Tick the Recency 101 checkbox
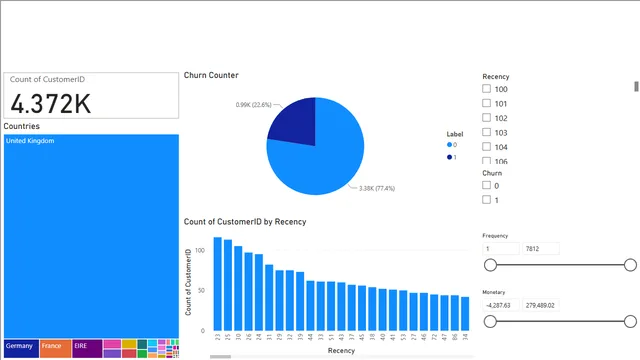This screenshot has width=640, height=360. pyautogui.click(x=486, y=103)
